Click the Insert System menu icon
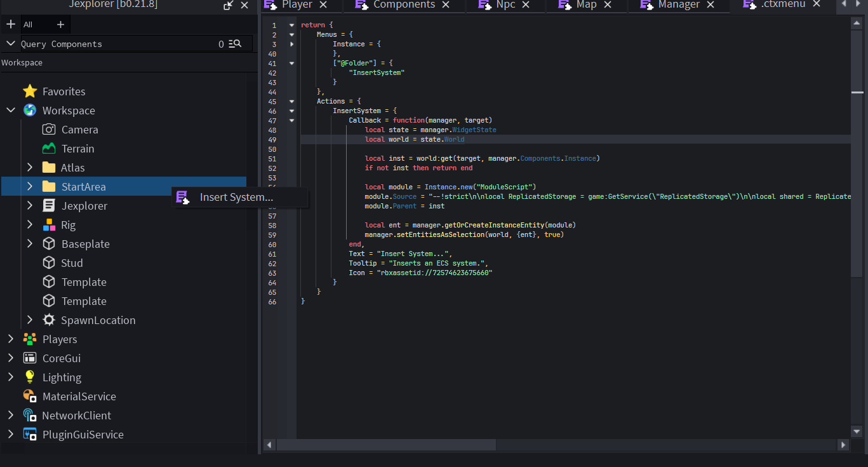 pyautogui.click(x=183, y=198)
